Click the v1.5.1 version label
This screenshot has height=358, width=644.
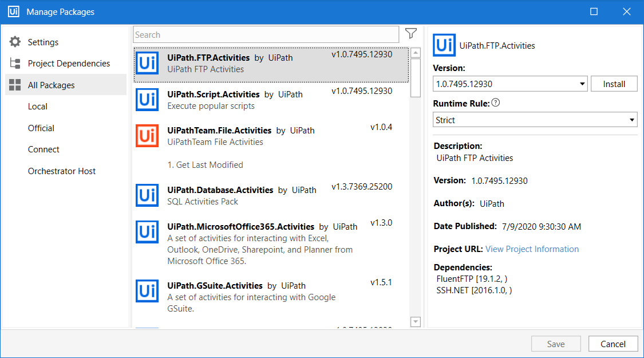[x=381, y=282]
